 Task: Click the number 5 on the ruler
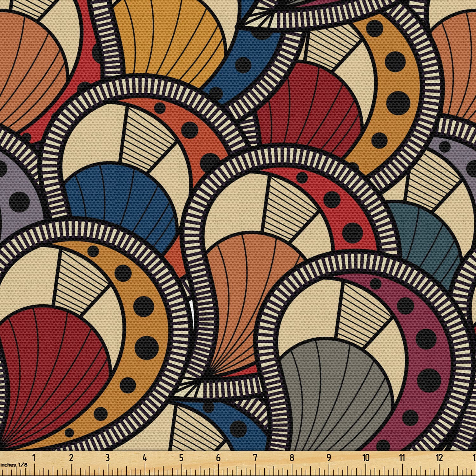181,457
